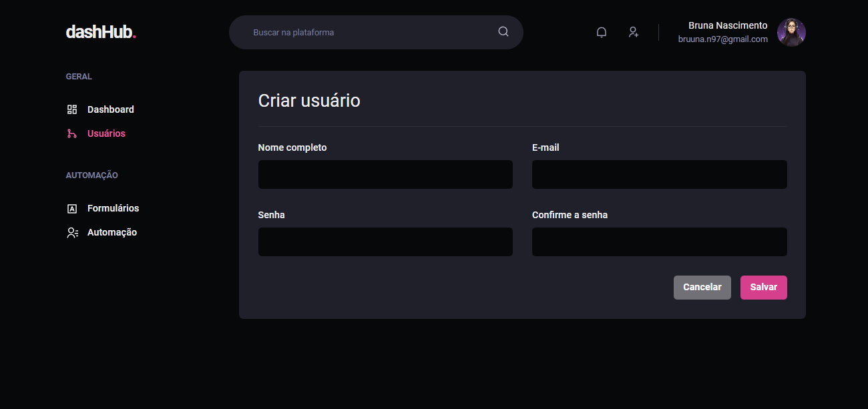Image resolution: width=868 pixels, height=409 pixels.
Task: Click the Nome completo input field
Action: [x=385, y=174]
